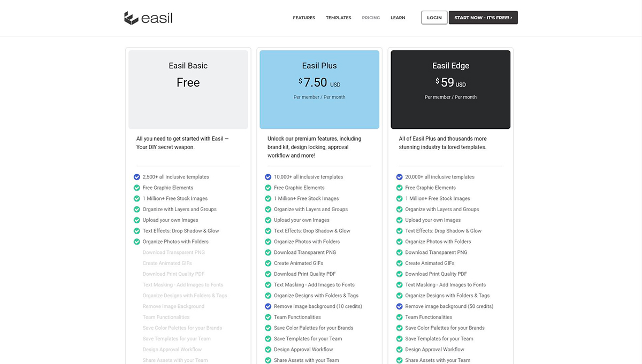Image resolution: width=642 pixels, height=364 pixels.
Task: Go to the Templates page
Action: [x=338, y=18]
